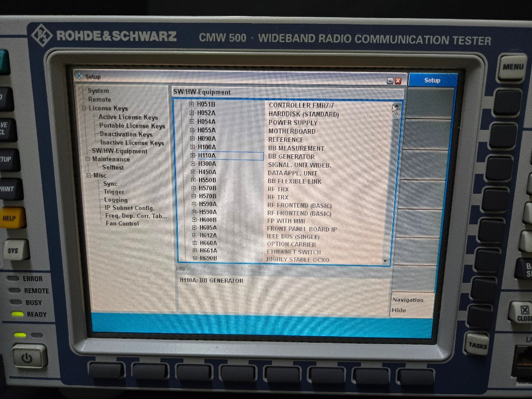Click the H605A row label
Viewport: 532px width, 399px height.
point(208,228)
